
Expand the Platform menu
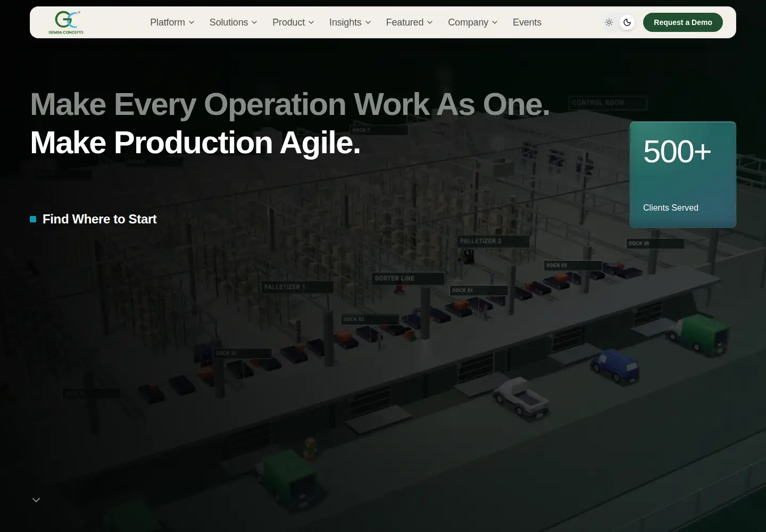point(172,22)
